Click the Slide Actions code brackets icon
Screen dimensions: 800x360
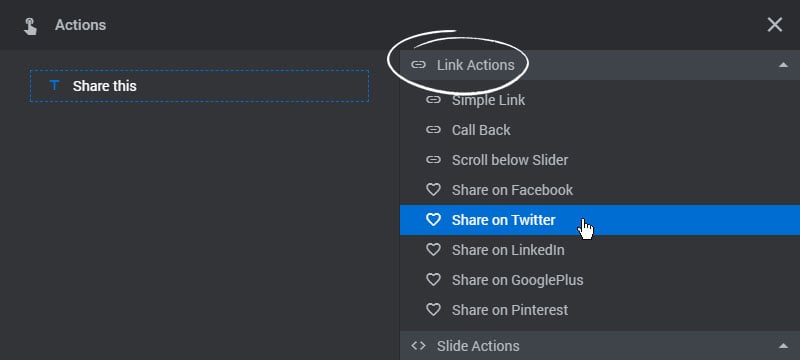pos(418,346)
